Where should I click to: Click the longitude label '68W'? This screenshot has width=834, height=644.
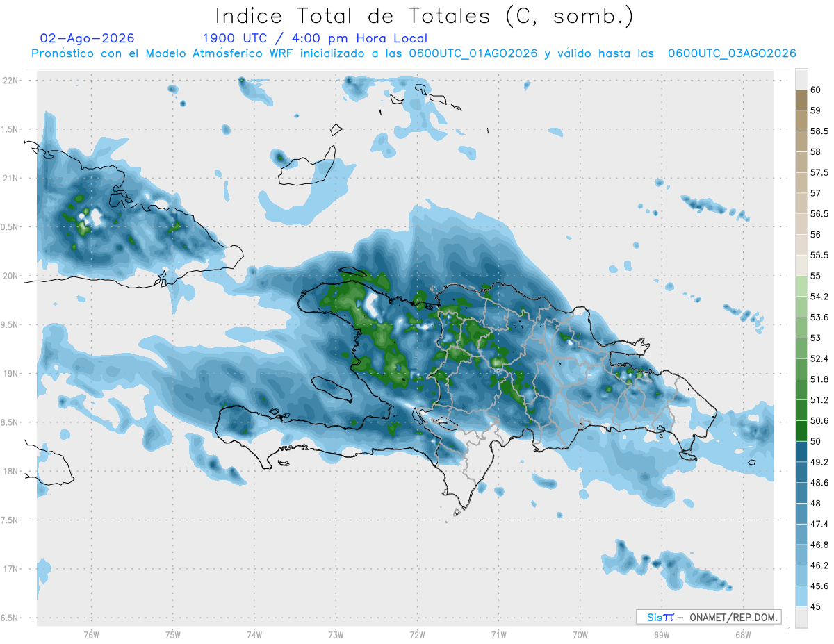pos(742,634)
